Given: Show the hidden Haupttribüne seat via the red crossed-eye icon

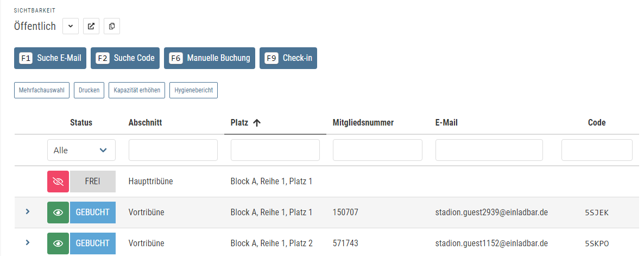Looking at the screenshot, I should pyautogui.click(x=58, y=182).
